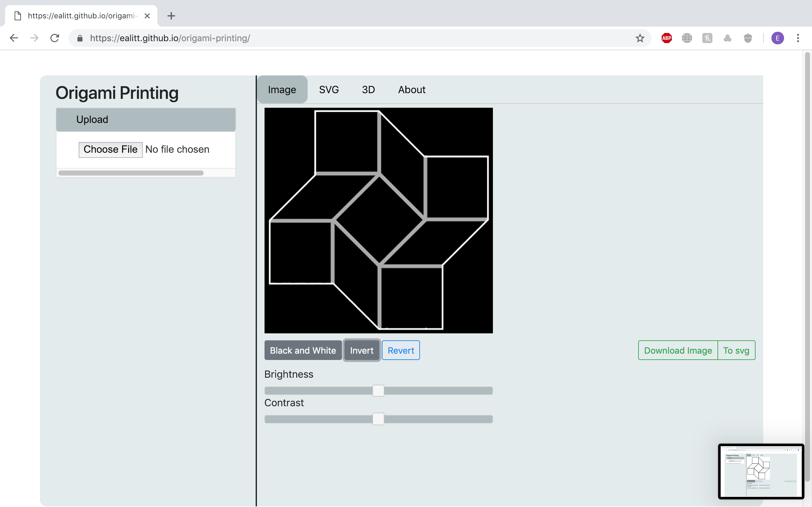Toggle Black and White filter
Viewport: 812px width, 507px height.
(x=303, y=350)
